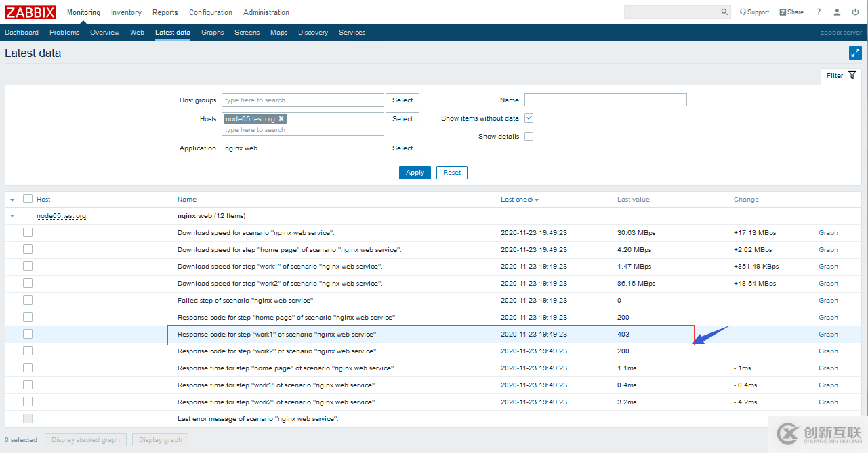Screen dimensions: 868x453
Task: Click the Zabbix logo
Action: pos(30,12)
